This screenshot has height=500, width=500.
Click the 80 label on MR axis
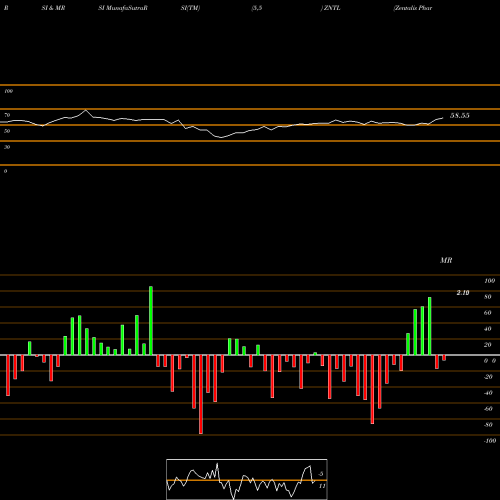coord(488,297)
